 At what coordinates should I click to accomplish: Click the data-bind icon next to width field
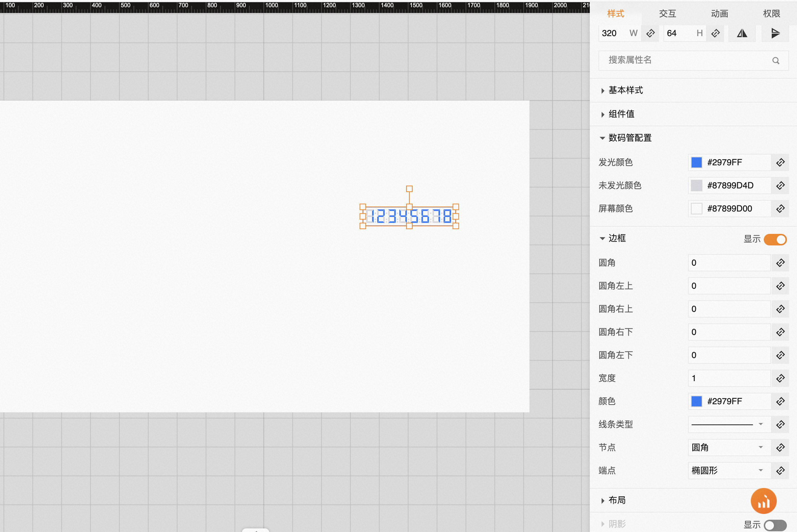(650, 34)
